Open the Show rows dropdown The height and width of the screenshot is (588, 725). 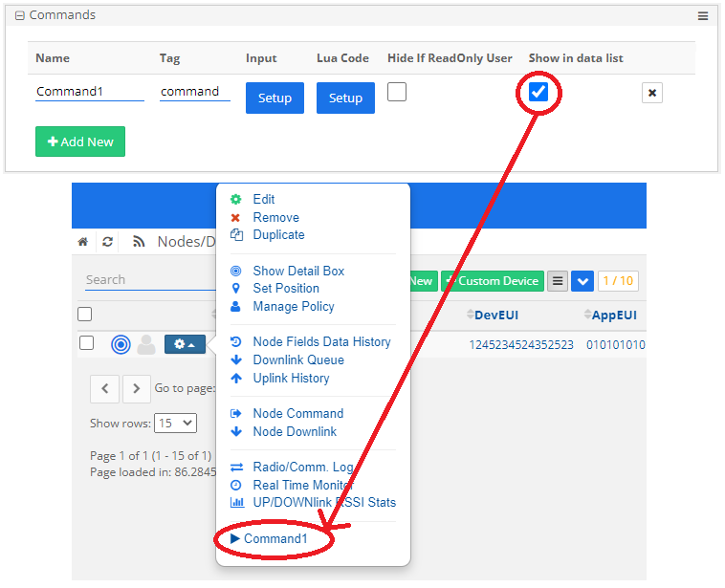(x=175, y=423)
